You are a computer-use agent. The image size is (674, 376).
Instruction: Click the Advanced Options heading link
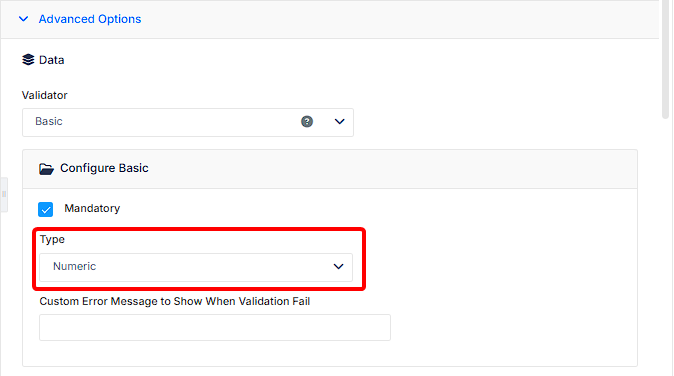(x=90, y=19)
